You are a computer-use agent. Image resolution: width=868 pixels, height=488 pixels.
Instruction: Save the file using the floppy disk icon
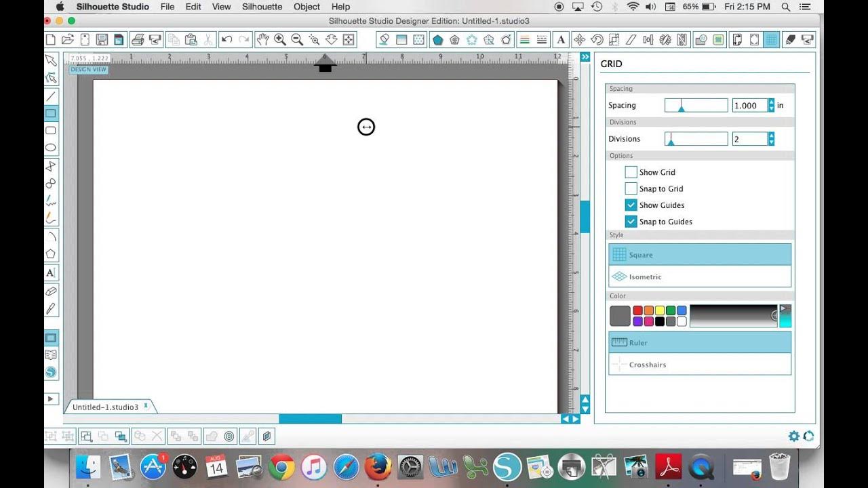(102, 40)
